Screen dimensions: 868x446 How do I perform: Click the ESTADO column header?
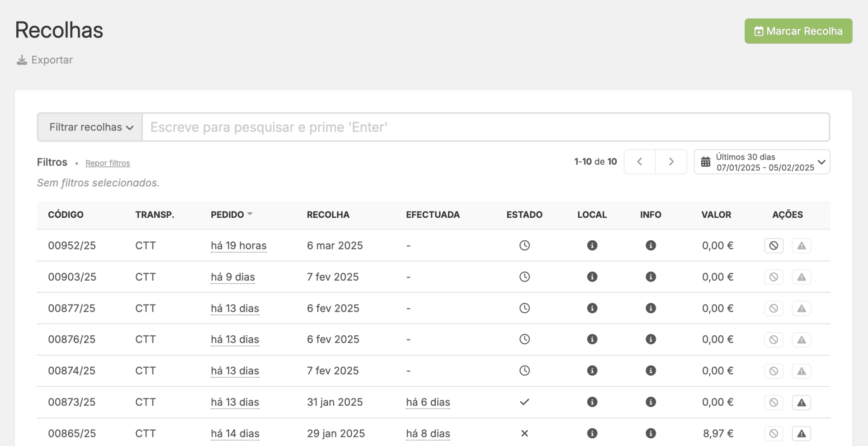pos(524,215)
